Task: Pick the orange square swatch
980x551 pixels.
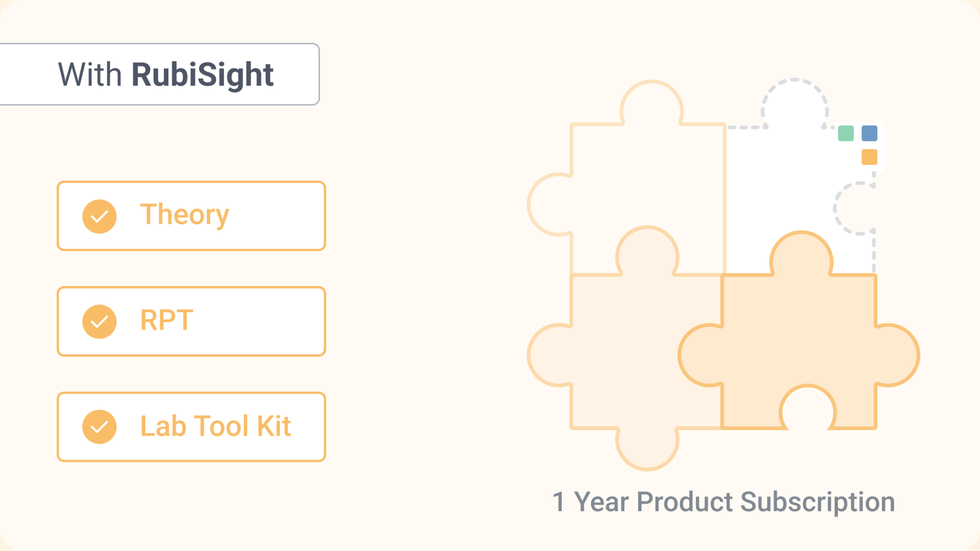Action: click(869, 157)
